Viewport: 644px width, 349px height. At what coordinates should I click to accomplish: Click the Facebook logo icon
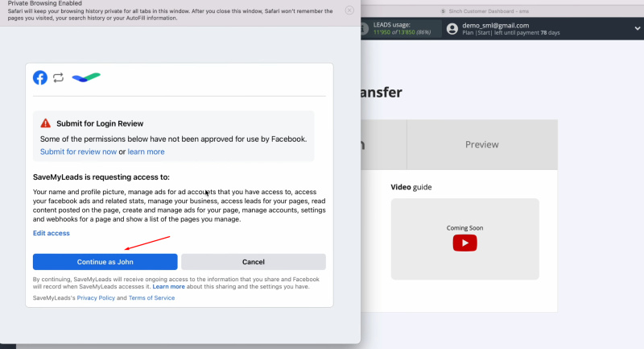[x=40, y=77]
